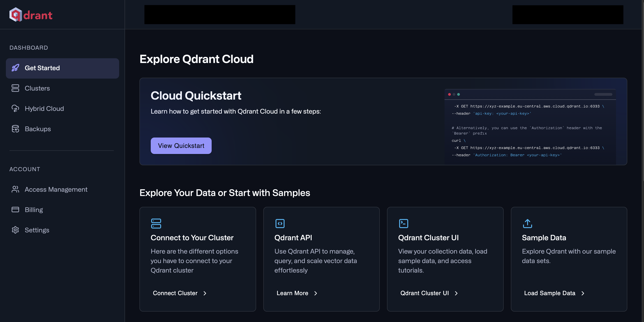
Task: Click the View Quickstart button
Action: pyautogui.click(x=181, y=146)
